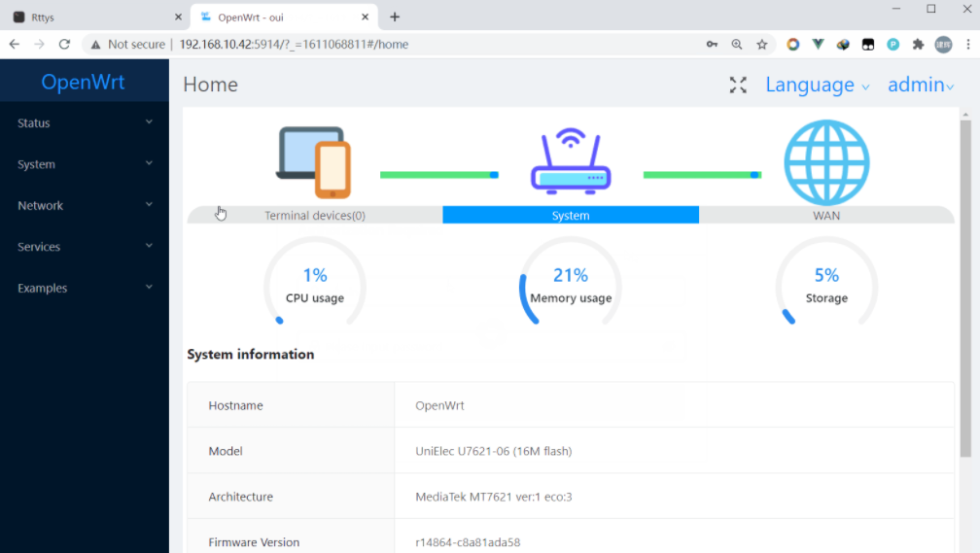Open the Language dropdown

coord(817,85)
